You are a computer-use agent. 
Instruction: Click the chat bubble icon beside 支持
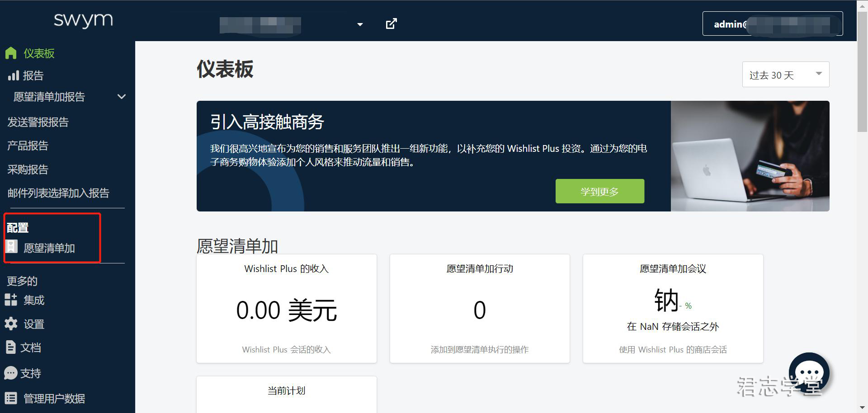tap(10, 373)
